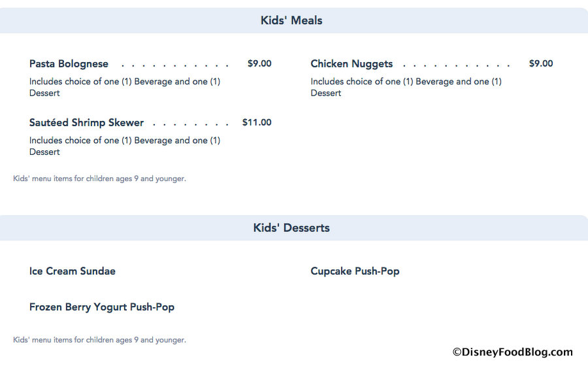This screenshot has width=588, height=370.
Task: Collapse the Kids' Desserts section header
Action: [291, 228]
